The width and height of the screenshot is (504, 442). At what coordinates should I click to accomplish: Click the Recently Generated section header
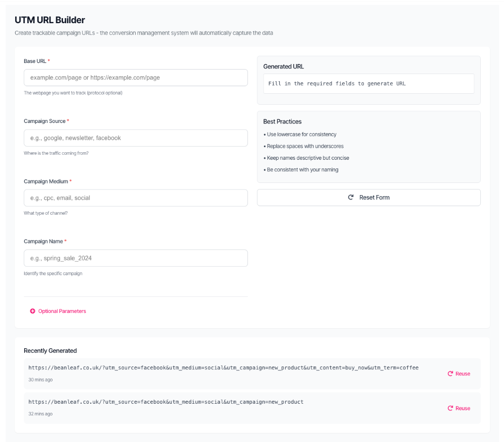pos(50,350)
